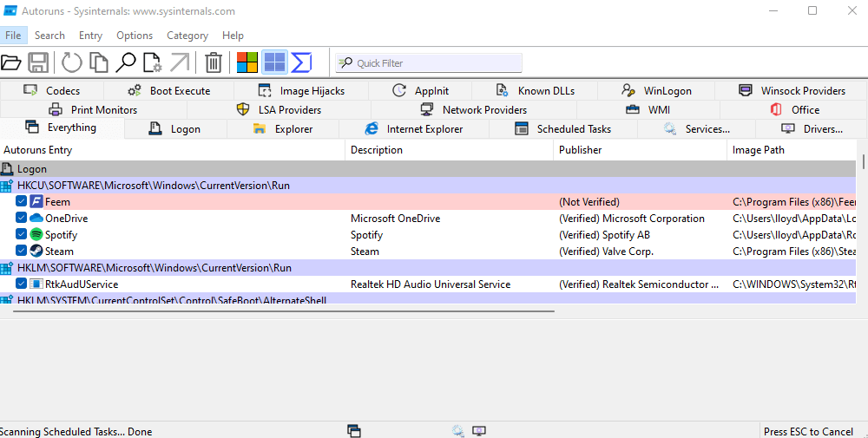868x438 pixels.
Task: Click the Open folder toolbar icon
Action: (10, 62)
